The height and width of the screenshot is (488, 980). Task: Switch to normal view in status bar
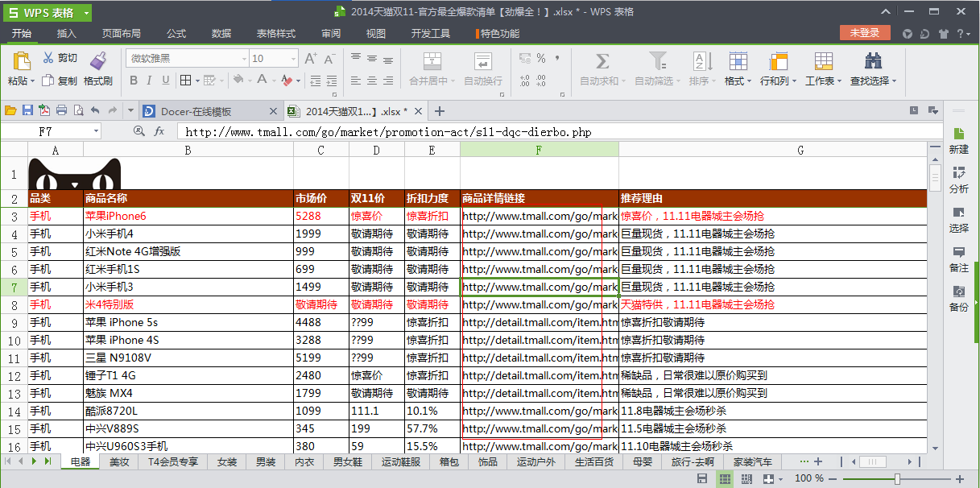point(725,479)
